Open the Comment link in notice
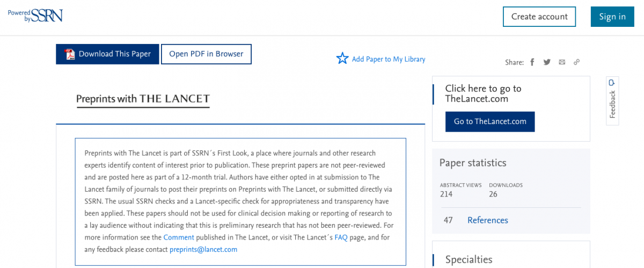 178,237
